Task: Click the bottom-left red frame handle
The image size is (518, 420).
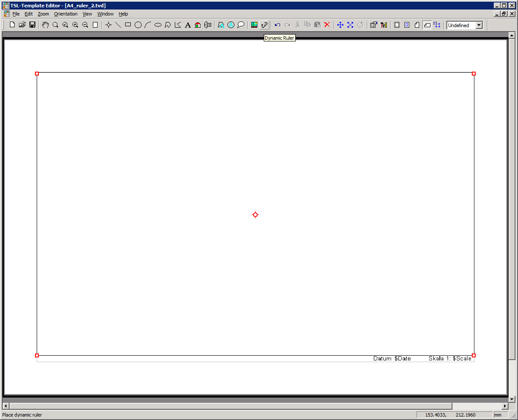Action: click(x=37, y=355)
